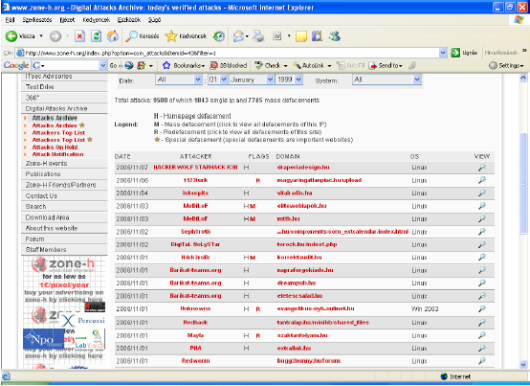530x386 pixels.
Task: Expand the Mail button dropdown arrow
Action: pos(247,36)
